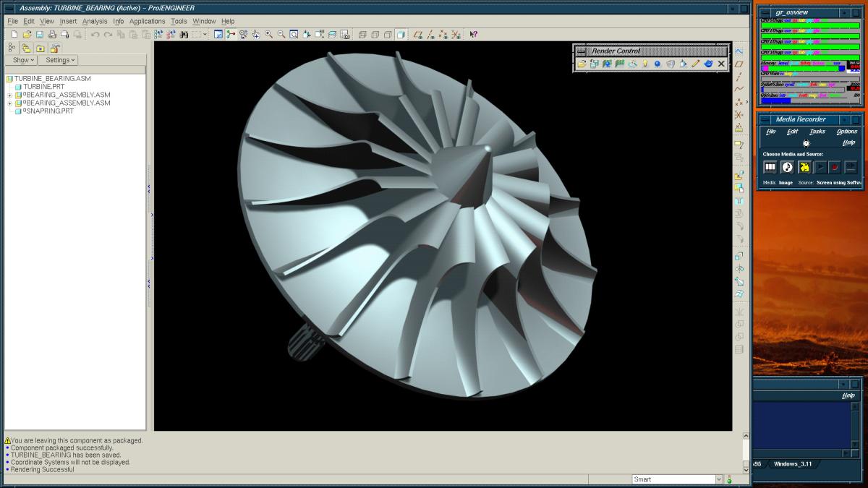868x488 pixels.
Task: Click the save disk icon in toolbar
Action: [x=40, y=34]
